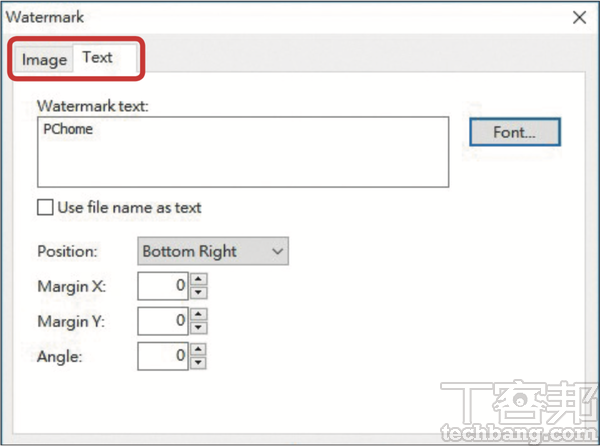
Task: Open the Font... dialog button
Action: coord(515,132)
